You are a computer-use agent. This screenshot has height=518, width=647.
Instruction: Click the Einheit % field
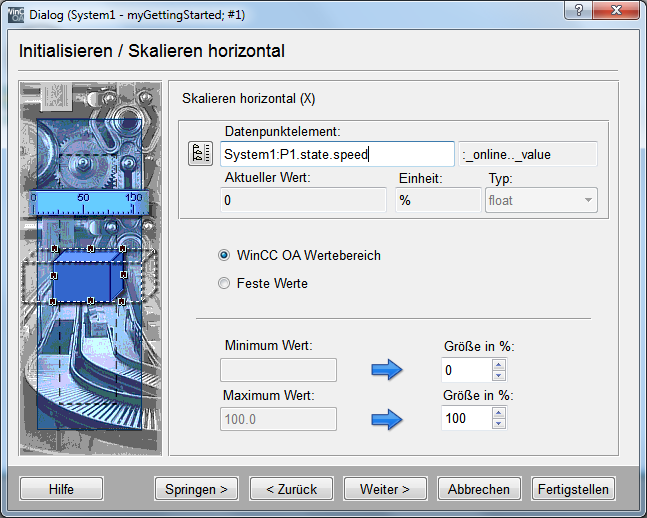click(438, 200)
